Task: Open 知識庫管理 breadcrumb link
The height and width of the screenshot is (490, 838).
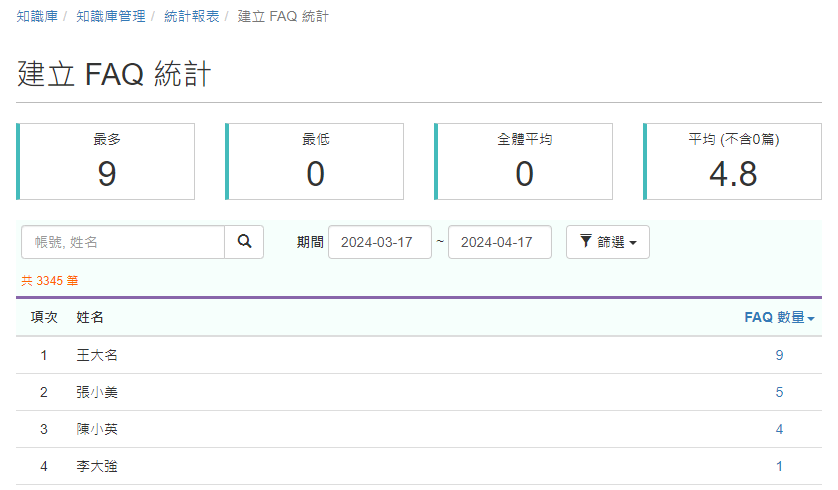Action: pos(111,17)
